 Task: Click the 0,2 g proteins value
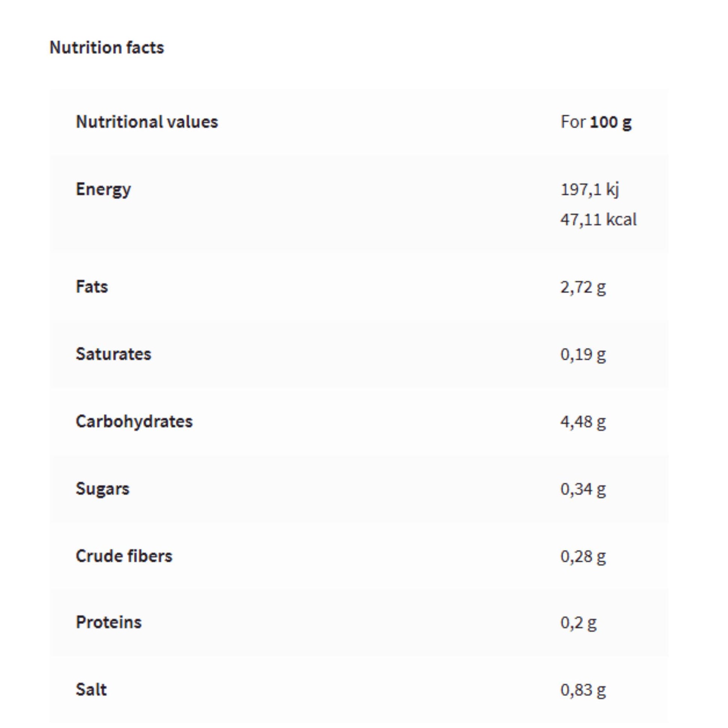[x=578, y=623]
